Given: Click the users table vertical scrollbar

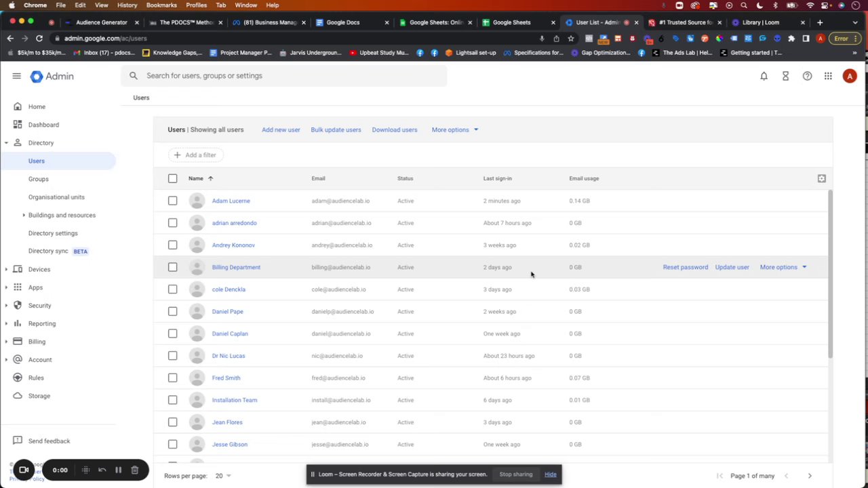Looking at the screenshot, I should click(830, 274).
